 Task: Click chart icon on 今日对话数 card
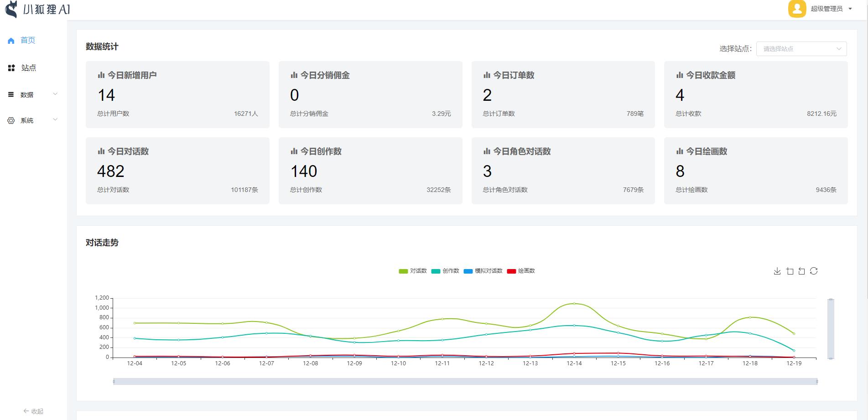[x=101, y=151]
